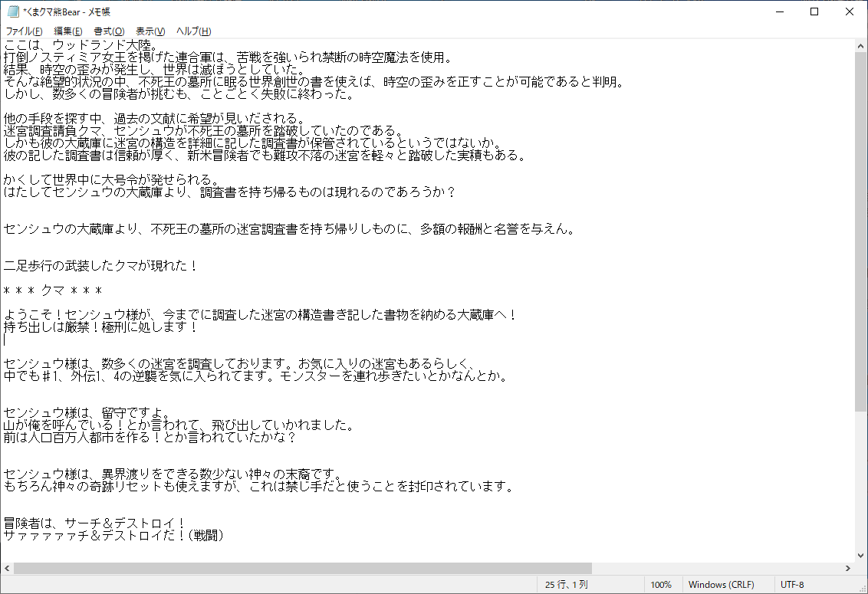Click the line 'かくして世界中に大号令が発せられる。'
868x594 pixels.
click(113, 179)
